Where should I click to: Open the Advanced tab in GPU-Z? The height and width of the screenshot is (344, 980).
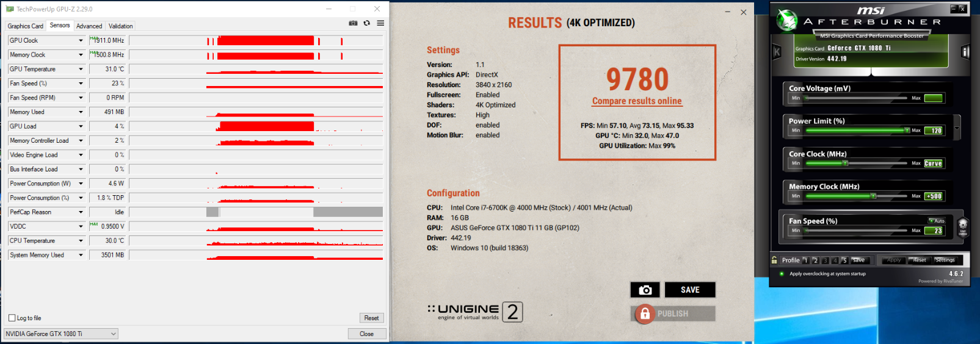point(89,26)
